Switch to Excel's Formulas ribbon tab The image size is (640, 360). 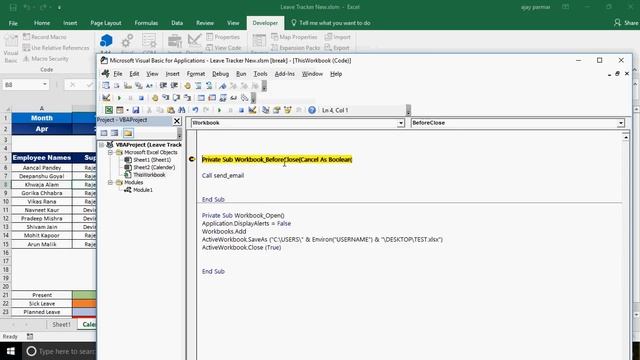click(x=146, y=23)
